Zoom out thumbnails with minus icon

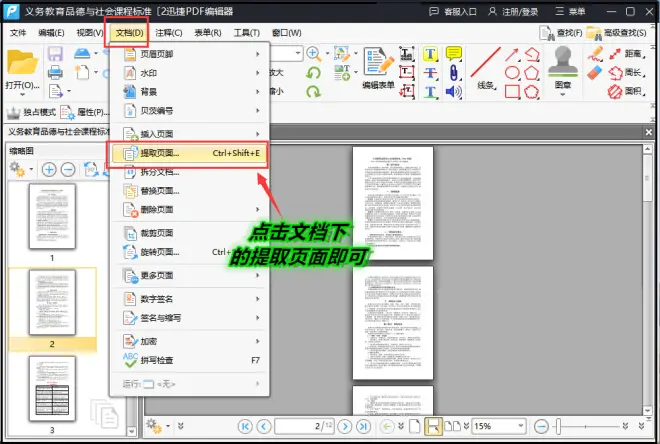coord(68,170)
